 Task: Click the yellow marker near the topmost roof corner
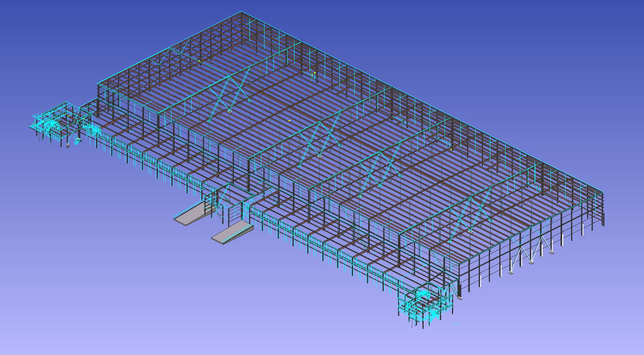point(199,61)
